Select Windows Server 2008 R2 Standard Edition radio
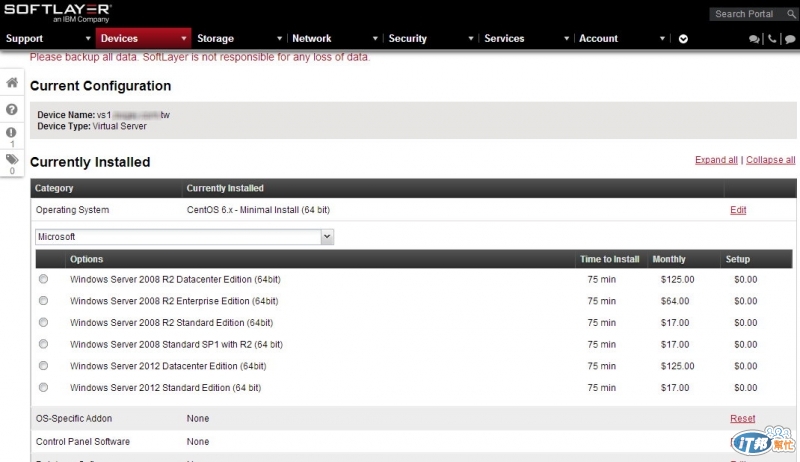 [x=43, y=322]
